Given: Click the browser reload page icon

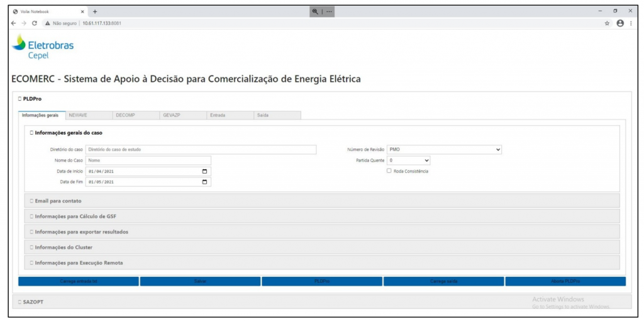Looking at the screenshot, I should coord(35,23).
